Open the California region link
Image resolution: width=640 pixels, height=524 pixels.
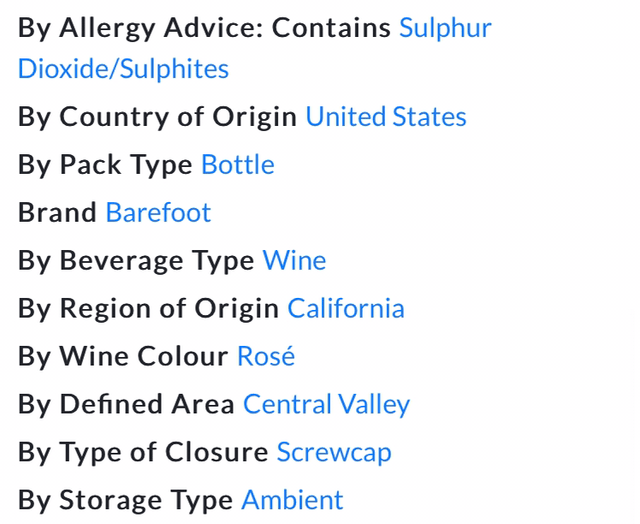click(345, 309)
